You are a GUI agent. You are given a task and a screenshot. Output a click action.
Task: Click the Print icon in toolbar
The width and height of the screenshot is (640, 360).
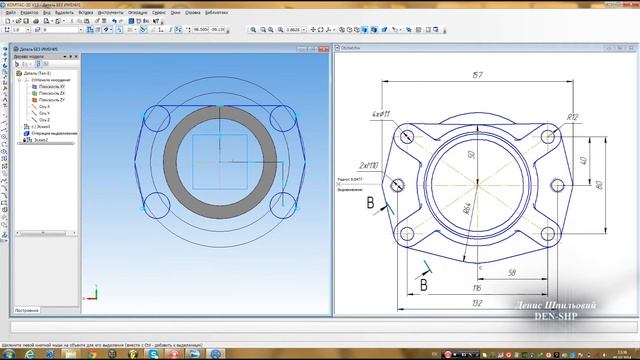click(x=36, y=21)
